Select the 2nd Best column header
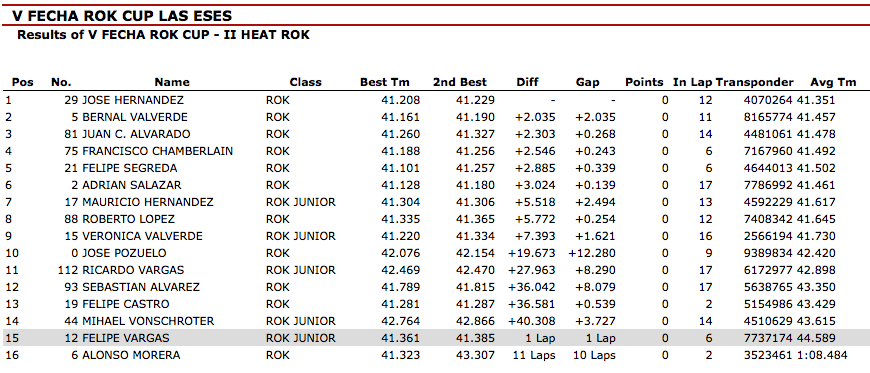Image resolution: width=870 pixels, height=373 pixels. [459, 82]
